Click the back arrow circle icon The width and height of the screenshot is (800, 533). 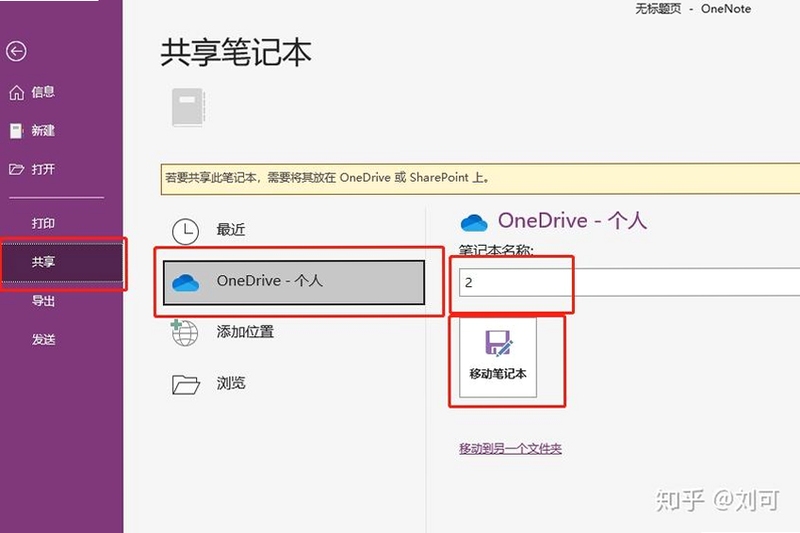16,51
